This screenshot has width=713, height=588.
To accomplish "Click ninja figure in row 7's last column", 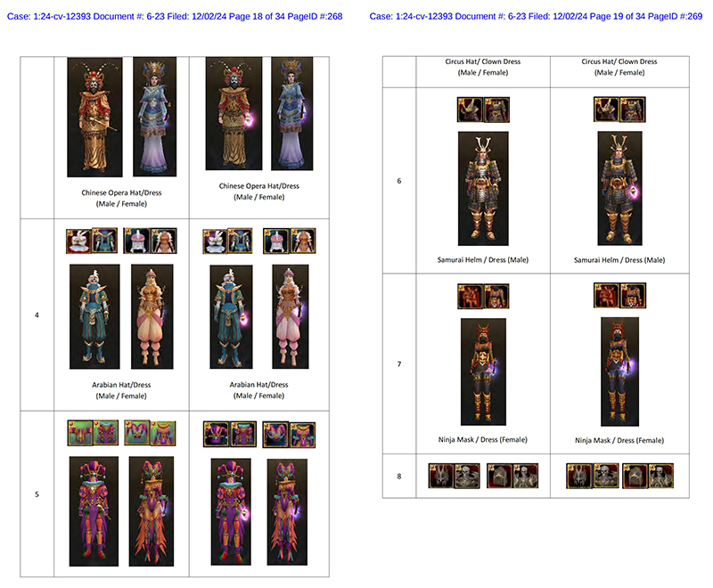I will 619,372.
